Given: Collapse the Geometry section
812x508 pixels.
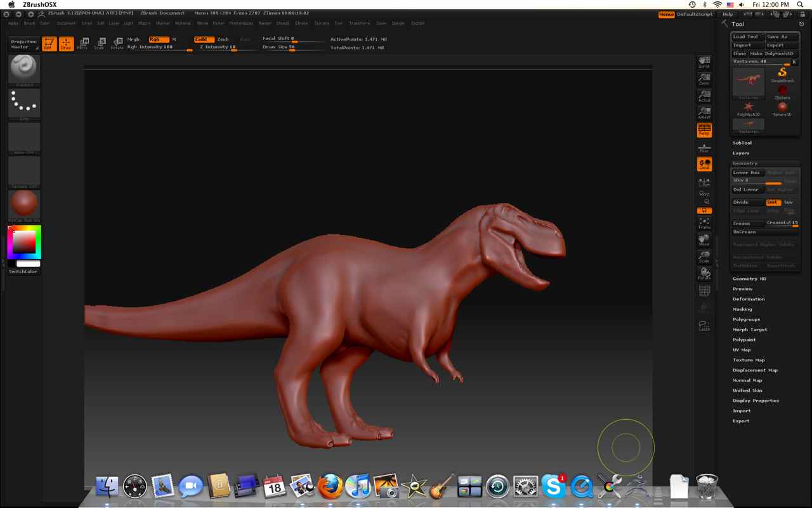Looking at the screenshot, I should 745,163.
